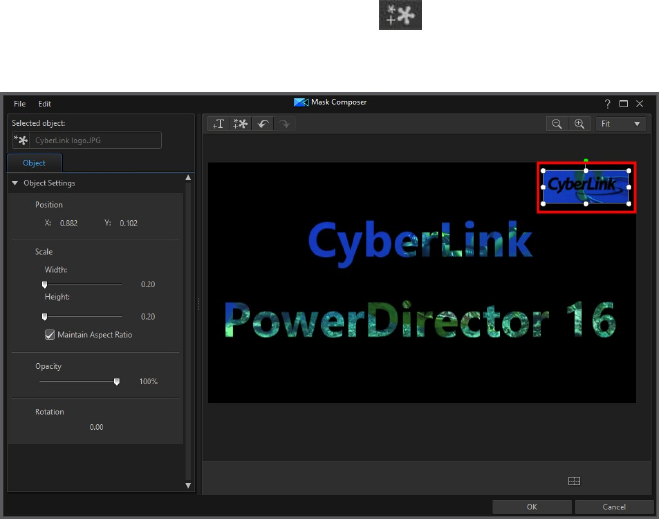
Task: Click the image icon beside selected object name
Action: 21,140
